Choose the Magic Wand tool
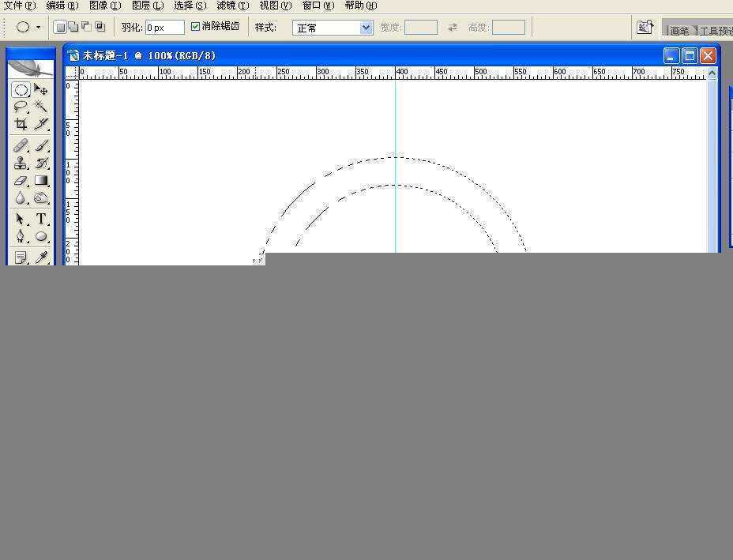 point(40,107)
